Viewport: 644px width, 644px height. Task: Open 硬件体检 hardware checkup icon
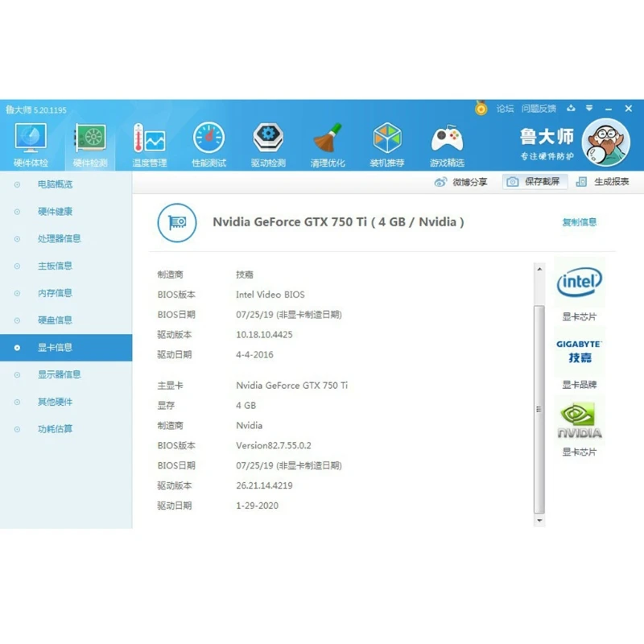pos(31,145)
